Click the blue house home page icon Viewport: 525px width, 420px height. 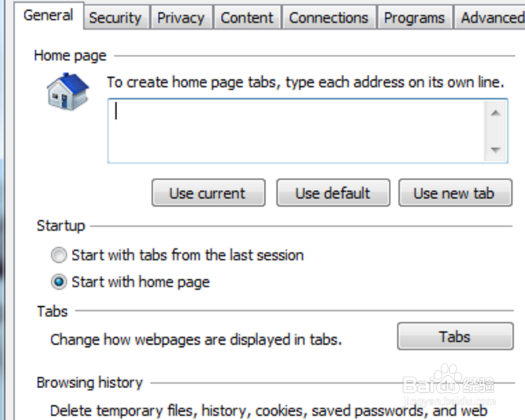pyautogui.click(x=68, y=91)
